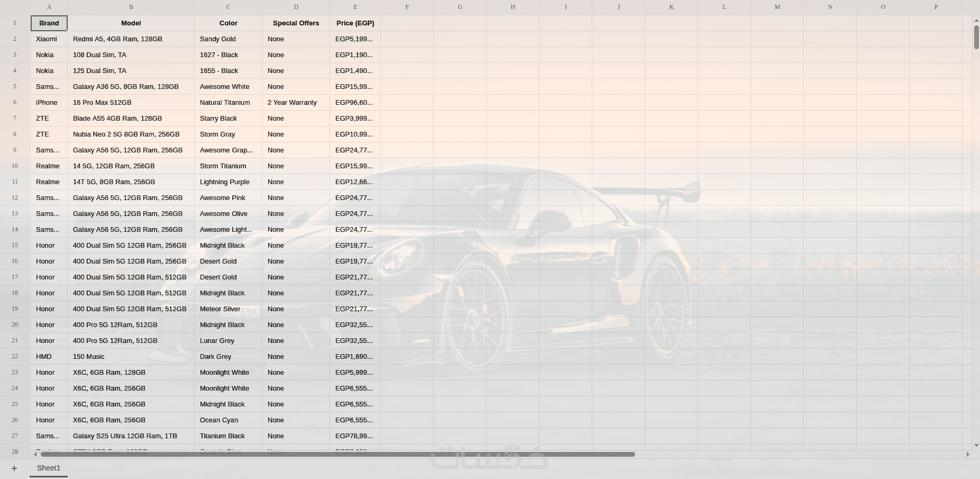
Task: Select column D by its header
Action: pyautogui.click(x=296, y=7)
